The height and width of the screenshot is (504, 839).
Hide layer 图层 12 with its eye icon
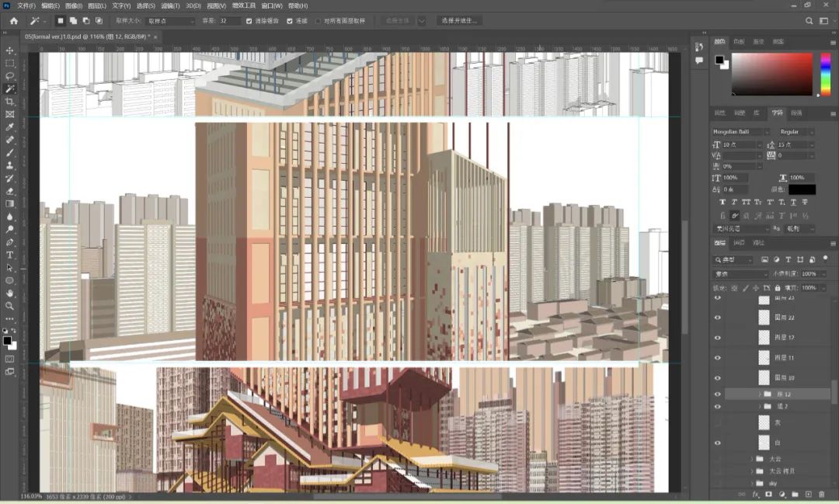pos(718,338)
